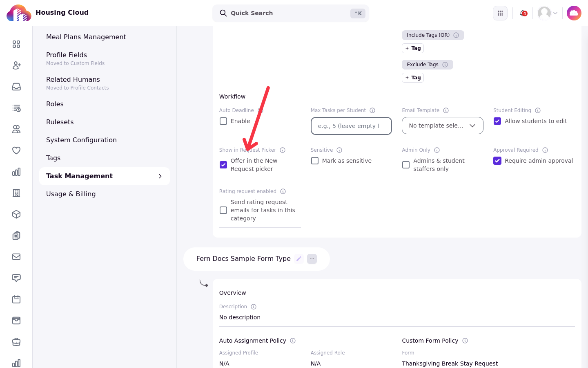This screenshot has height=368, width=588.
Task: Open more options for Fern Docs Sample Form Type
Action: pyautogui.click(x=312, y=259)
